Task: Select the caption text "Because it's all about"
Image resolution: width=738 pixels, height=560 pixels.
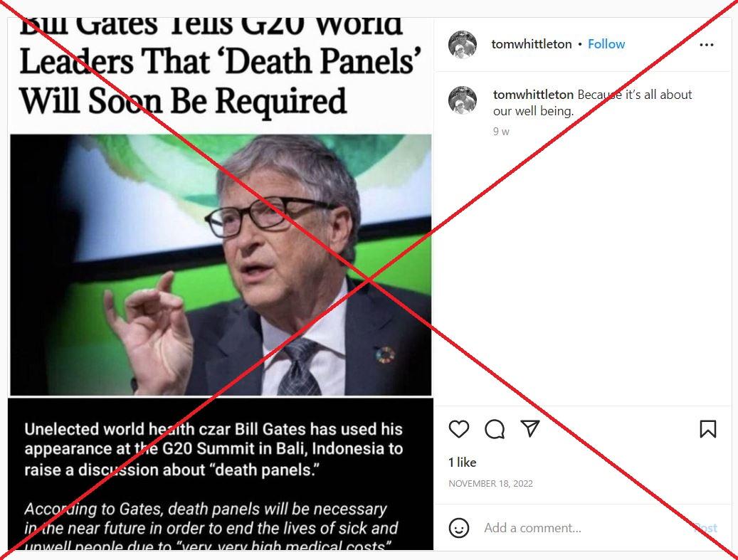Action: (635, 95)
